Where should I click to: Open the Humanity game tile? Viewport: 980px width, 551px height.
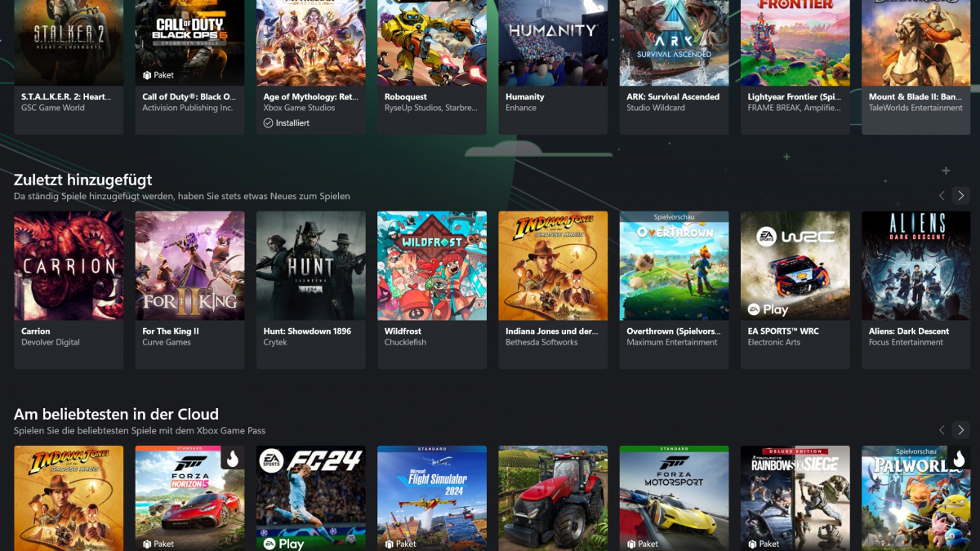click(x=553, y=42)
